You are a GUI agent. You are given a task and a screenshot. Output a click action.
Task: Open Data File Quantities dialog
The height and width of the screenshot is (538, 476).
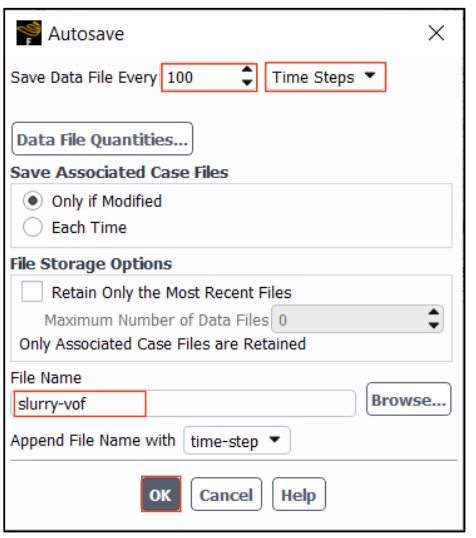pos(102,139)
